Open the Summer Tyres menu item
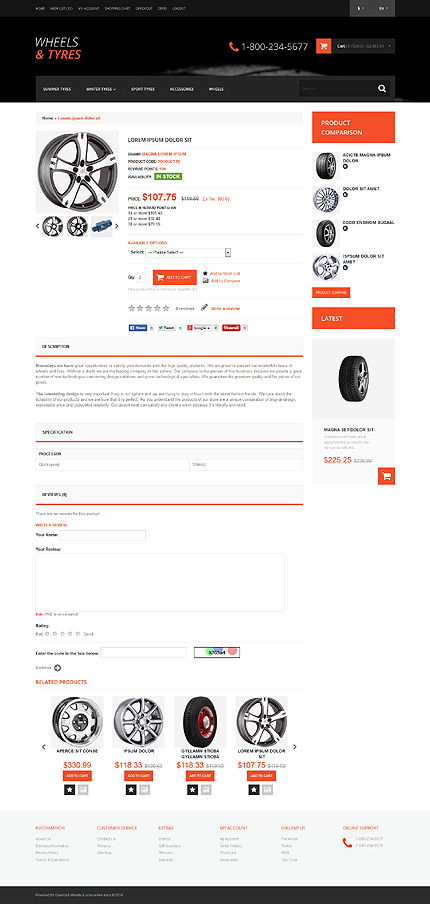Screen dimensions: 430x904 pos(57,89)
